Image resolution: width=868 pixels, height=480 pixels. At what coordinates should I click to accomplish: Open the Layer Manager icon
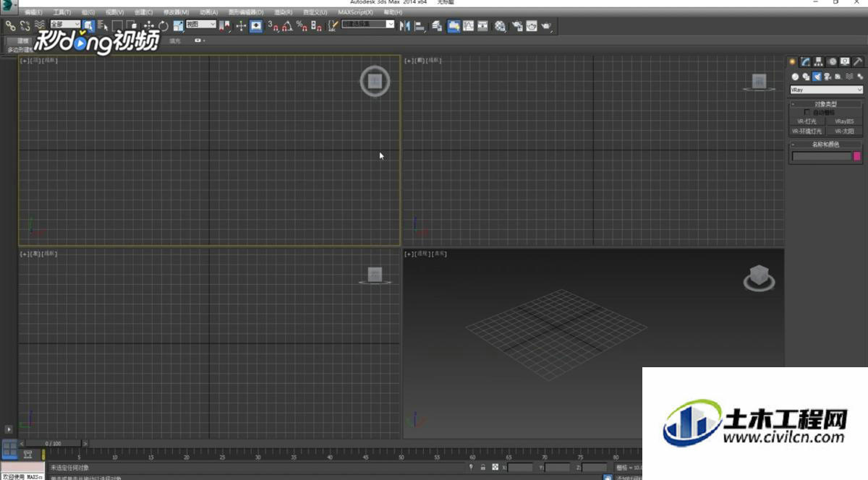click(437, 26)
